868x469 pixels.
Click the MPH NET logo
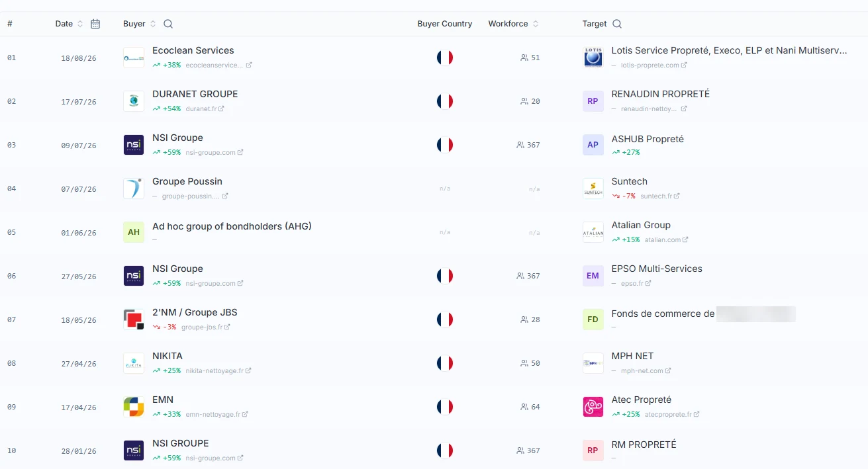[593, 363]
